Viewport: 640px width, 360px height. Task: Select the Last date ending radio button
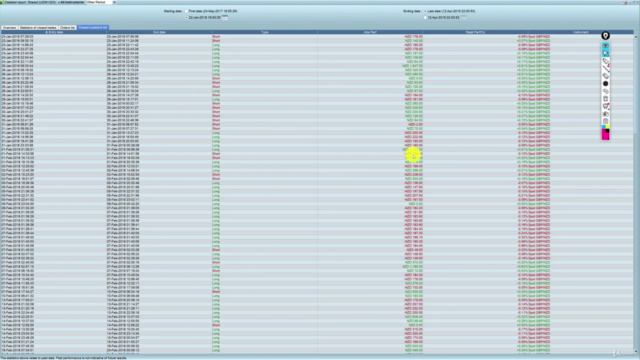[x=425, y=11]
